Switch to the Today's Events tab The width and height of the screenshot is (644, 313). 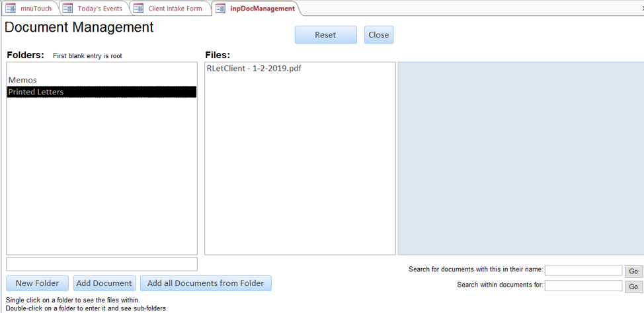[x=99, y=9]
